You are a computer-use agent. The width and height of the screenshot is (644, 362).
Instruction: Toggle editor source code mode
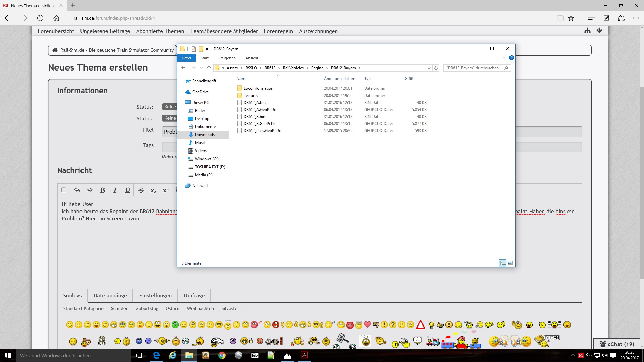pos(64,190)
